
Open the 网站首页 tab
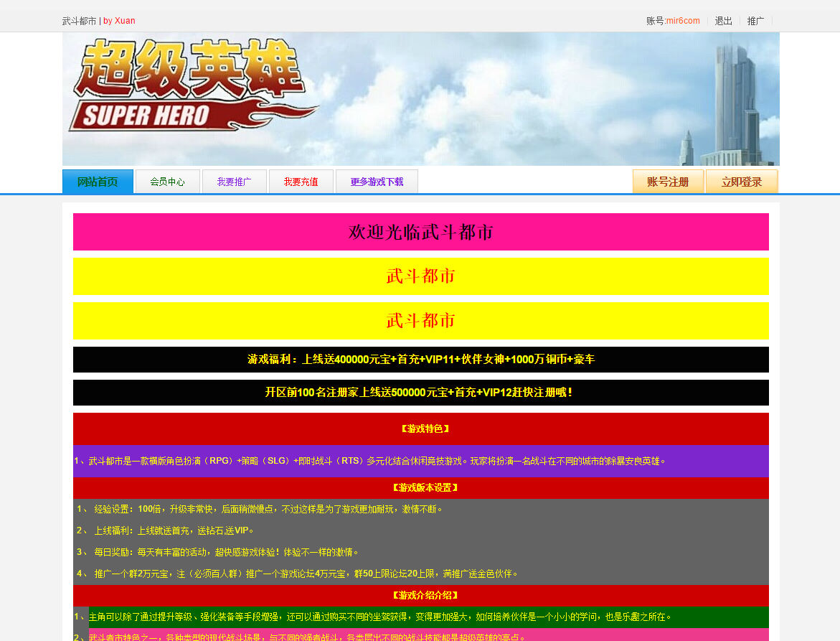(x=98, y=182)
